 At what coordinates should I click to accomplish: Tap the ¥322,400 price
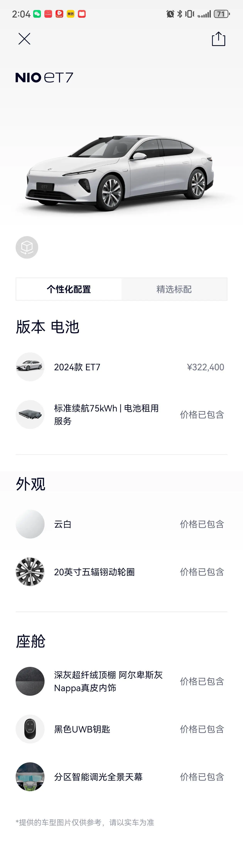(205, 367)
